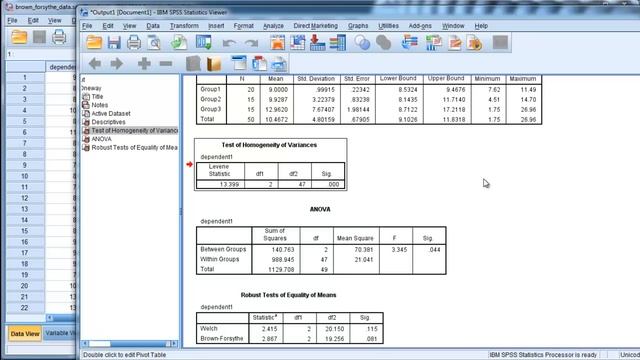Open the Utilities menu
Screen dimensions: 640x360
click(388, 26)
